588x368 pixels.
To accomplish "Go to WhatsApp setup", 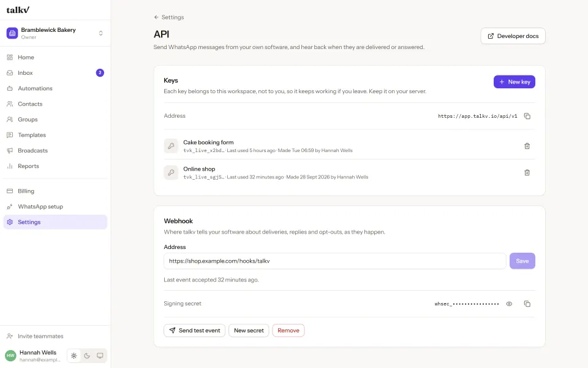I will click(x=55, y=207).
